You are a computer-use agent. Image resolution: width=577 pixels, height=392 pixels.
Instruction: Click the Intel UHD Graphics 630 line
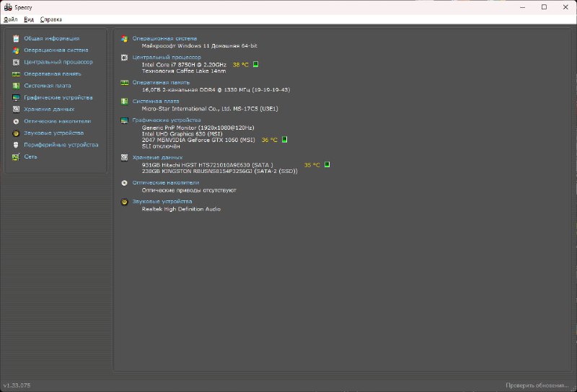182,134
